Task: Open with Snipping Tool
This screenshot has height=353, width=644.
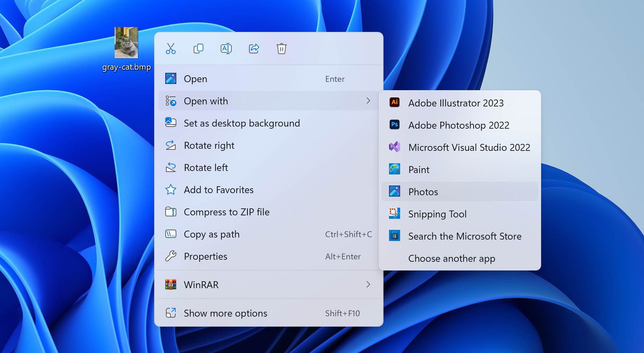Action: point(460,214)
